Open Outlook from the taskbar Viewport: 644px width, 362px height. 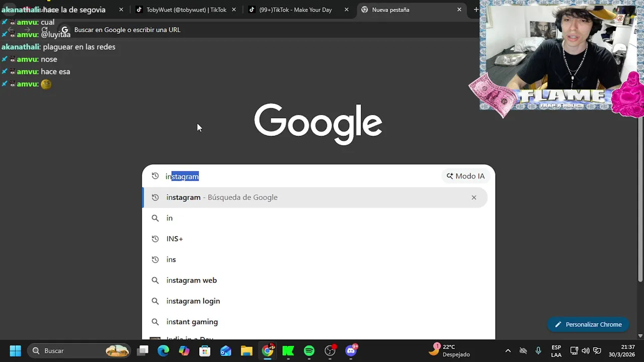pyautogui.click(x=225, y=350)
